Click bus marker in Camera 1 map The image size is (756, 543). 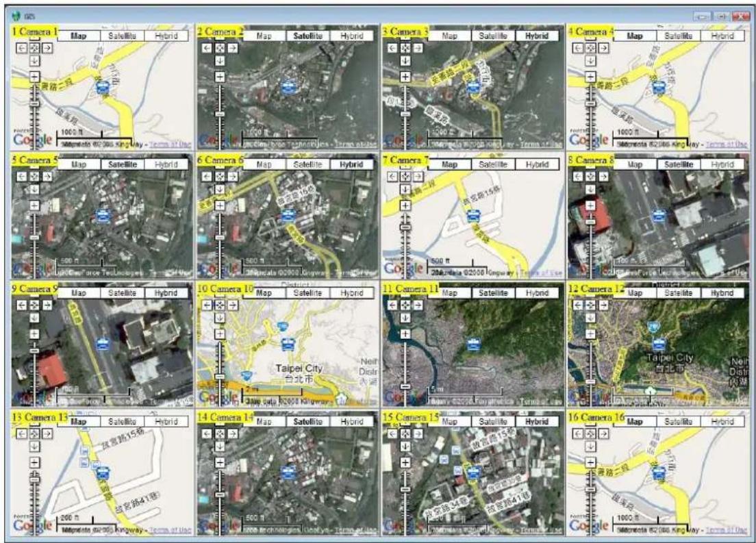[x=103, y=87]
